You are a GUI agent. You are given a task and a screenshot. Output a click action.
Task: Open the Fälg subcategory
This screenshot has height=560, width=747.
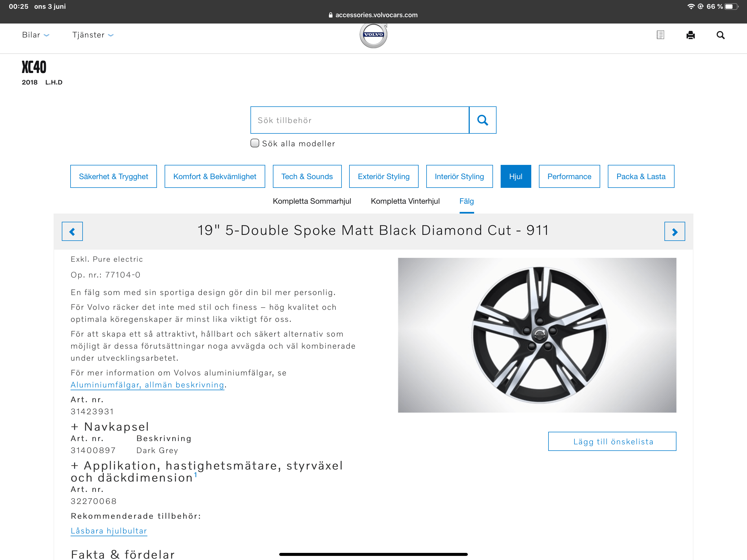pyautogui.click(x=467, y=201)
